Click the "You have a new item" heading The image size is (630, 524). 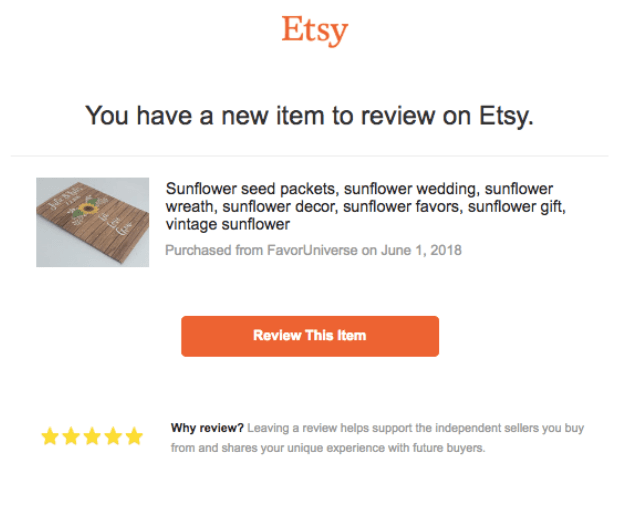point(309,115)
